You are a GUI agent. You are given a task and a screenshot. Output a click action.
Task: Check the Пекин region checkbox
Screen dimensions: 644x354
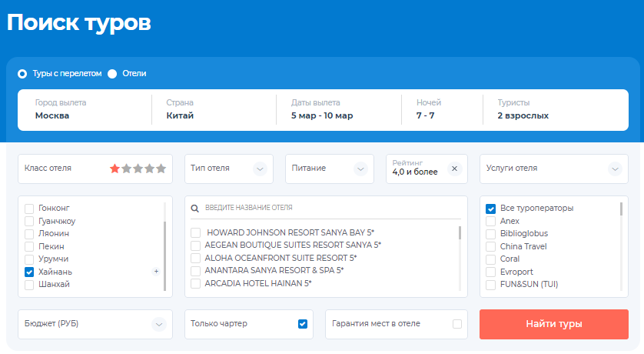(29, 247)
